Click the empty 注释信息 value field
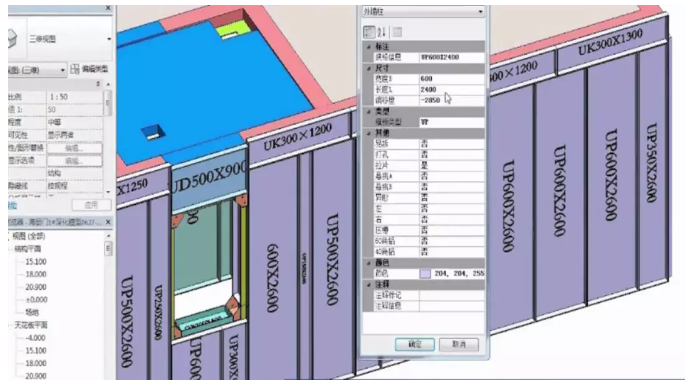This screenshot has height=391, width=699. coord(452,306)
